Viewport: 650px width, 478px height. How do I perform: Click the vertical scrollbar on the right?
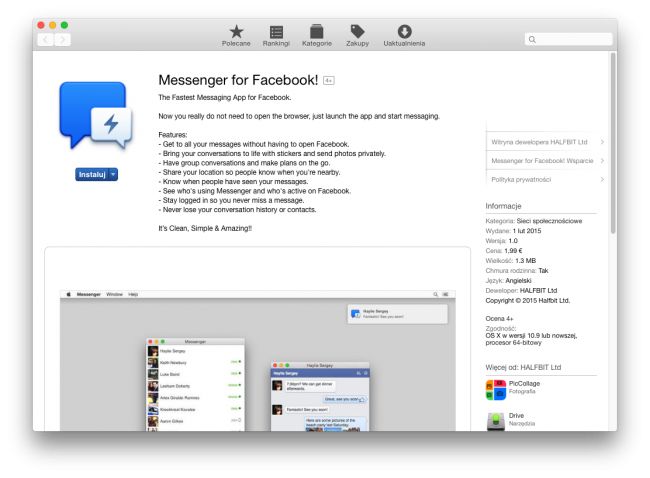coord(613,143)
